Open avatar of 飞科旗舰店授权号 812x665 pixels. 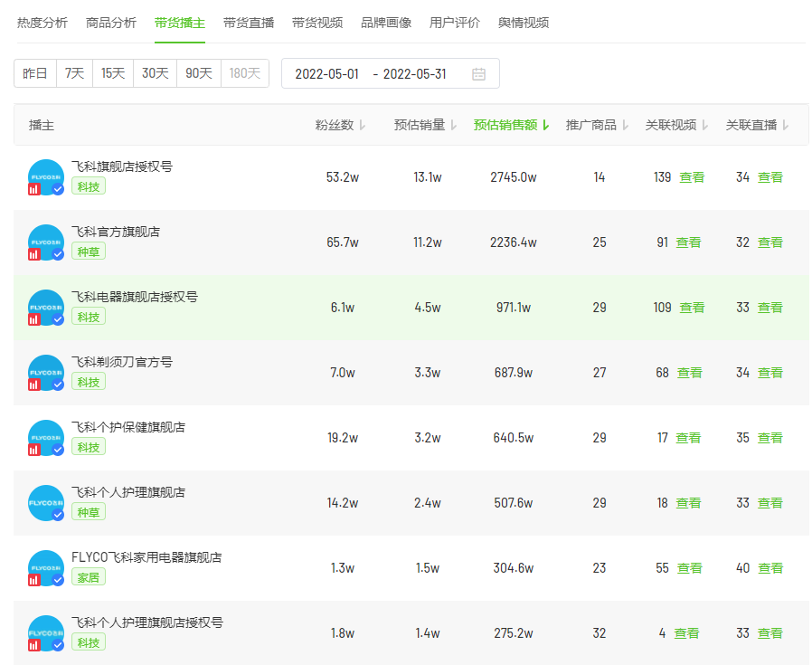pyautogui.click(x=46, y=177)
